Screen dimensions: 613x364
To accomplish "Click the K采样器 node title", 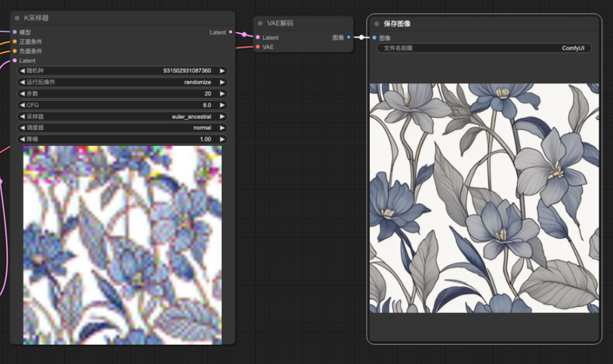I will pos(37,18).
